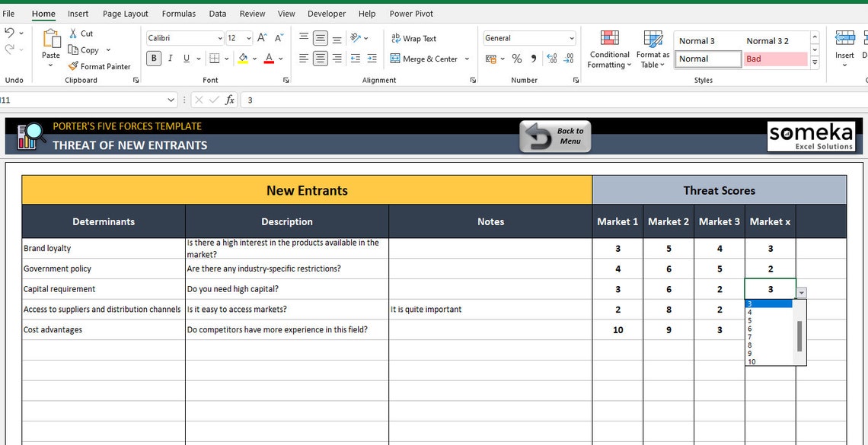Toggle Bold formatting
The image size is (868, 445).
tap(154, 58)
